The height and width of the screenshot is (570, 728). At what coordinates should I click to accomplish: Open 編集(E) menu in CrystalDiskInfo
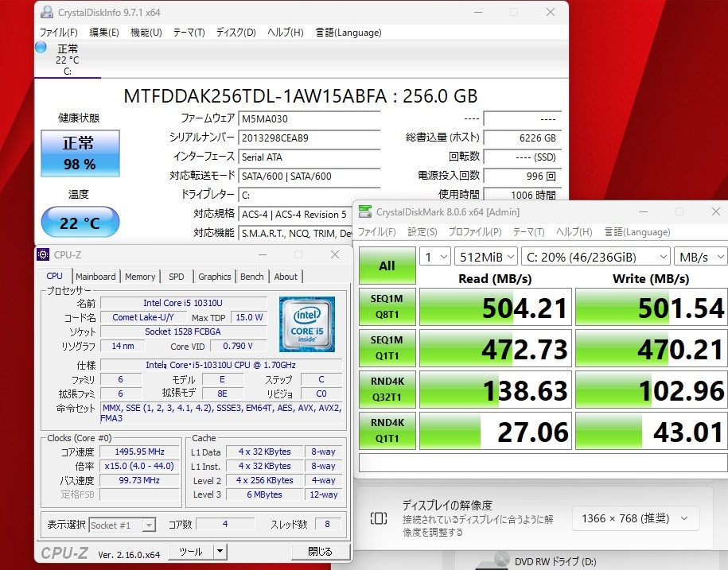[x=104, y=33]
